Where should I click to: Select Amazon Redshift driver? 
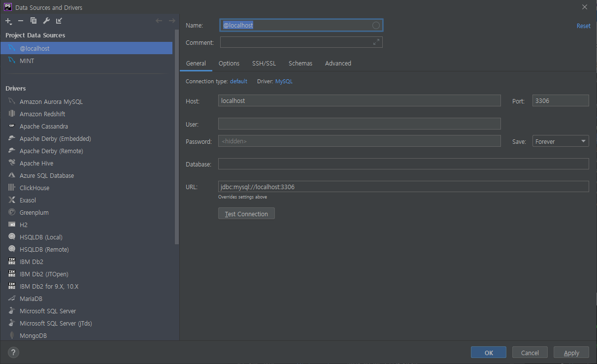[x=86, y=114]
